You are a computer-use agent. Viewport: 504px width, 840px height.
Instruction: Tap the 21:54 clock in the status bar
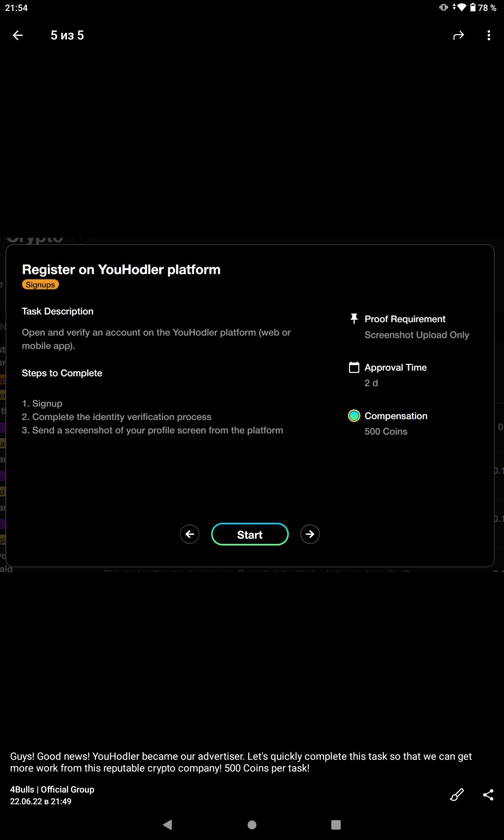(x=16, y=8)
